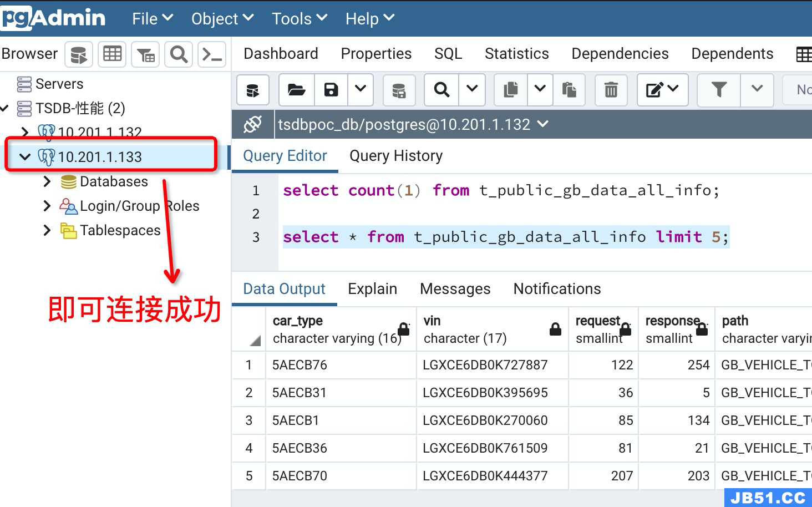Open the Object menu
Viewport: 812px width, 507px height.
222,19
